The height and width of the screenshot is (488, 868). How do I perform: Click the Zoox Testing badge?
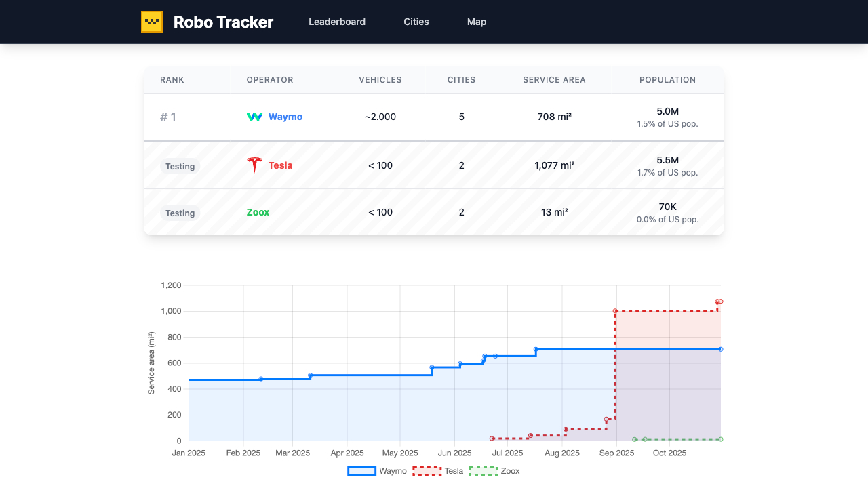(x=180, y=213)
